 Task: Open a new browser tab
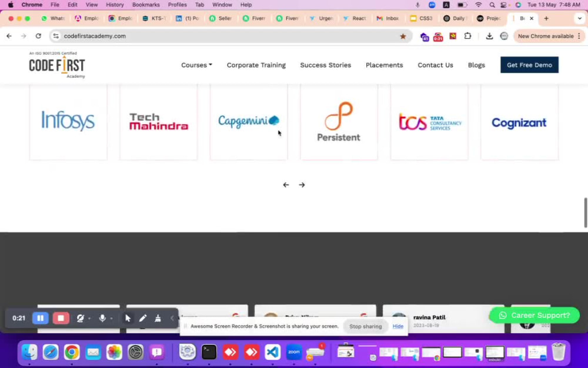[546, 18]
